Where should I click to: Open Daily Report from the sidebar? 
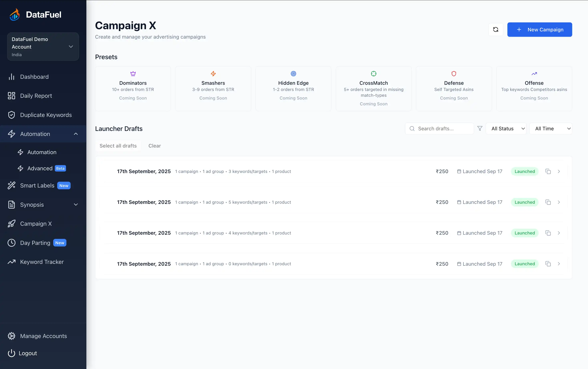pyautogui.click(x=36, y=96)
